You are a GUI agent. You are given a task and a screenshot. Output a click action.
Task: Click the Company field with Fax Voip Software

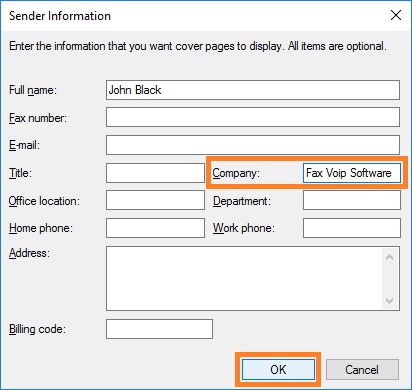(352, 173)
